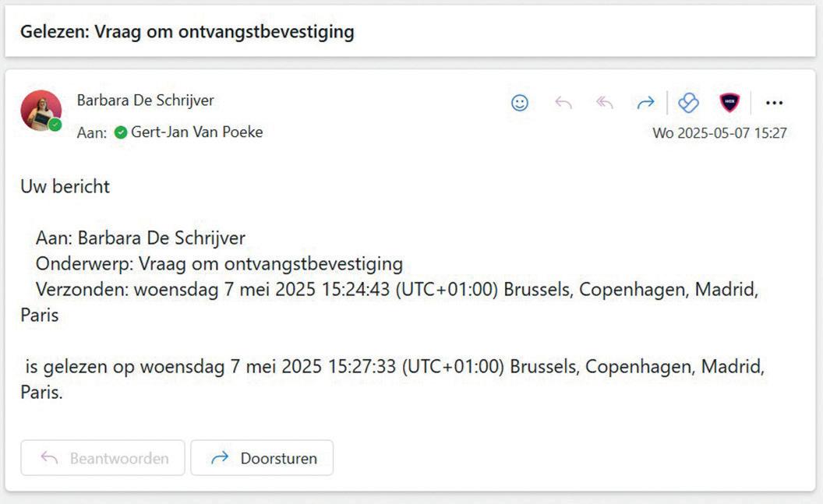The height and width of the screenshot is (504, 823).
Task: Click the greyed-out reply all icon
Action: pyautogui.click(x=605, y=103)
